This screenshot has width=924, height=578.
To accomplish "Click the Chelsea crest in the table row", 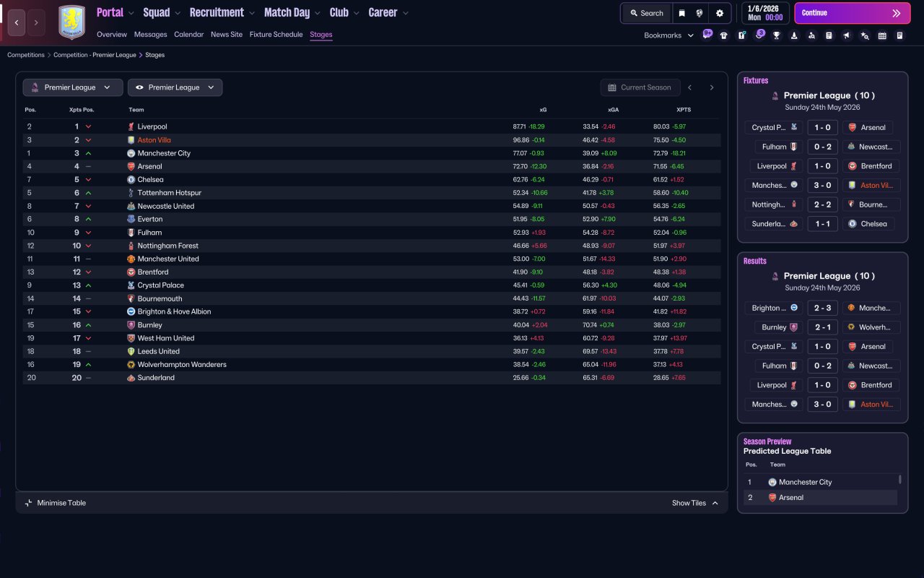I will (131, 180).
